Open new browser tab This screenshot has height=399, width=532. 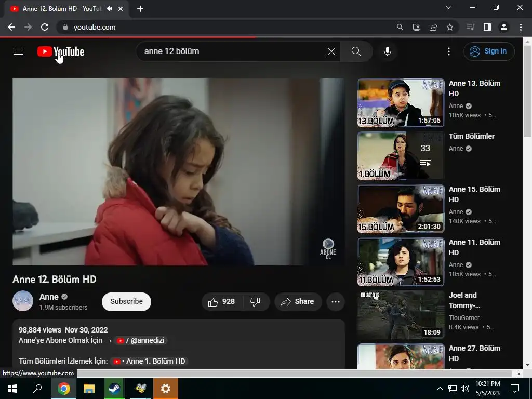click(140, 9)
